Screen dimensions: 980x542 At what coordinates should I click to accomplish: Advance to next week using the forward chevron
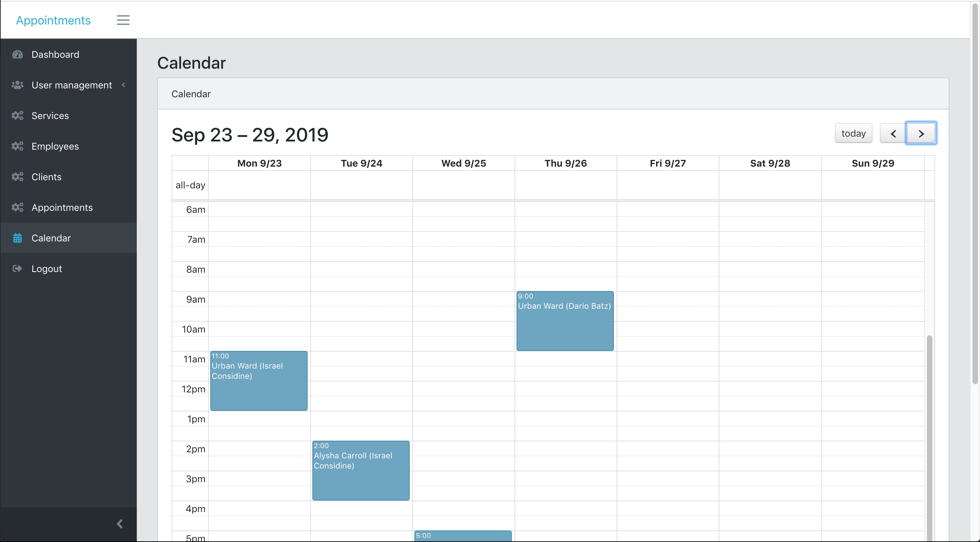coord(921,133)
